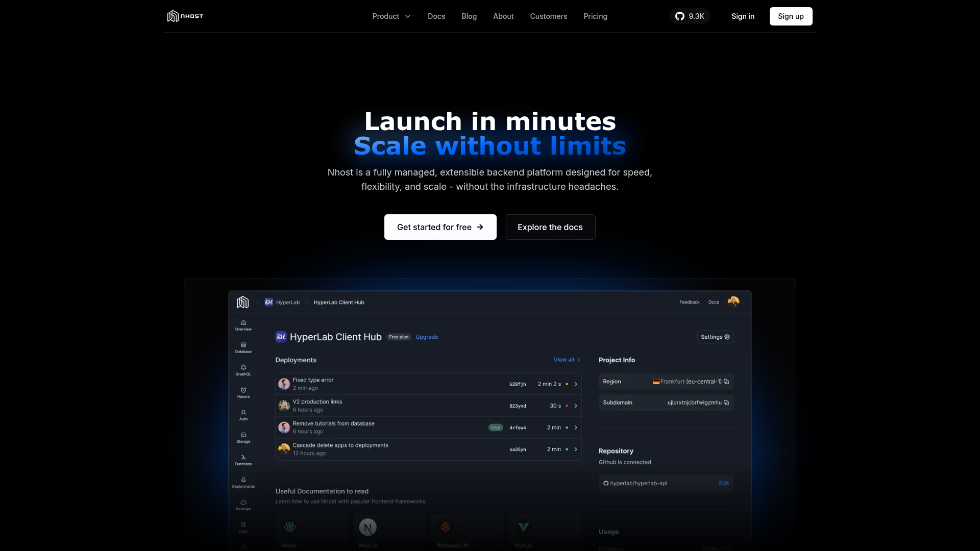980x551 pixels.
Task: Go to the Blog menu item
Action: pos(469,16)
